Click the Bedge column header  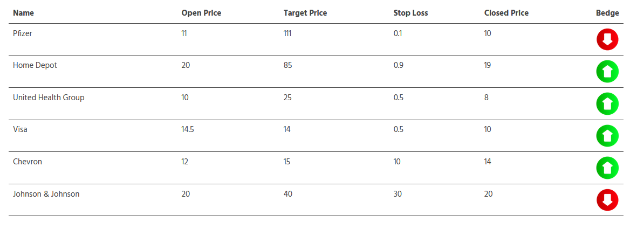coord(607,13)
